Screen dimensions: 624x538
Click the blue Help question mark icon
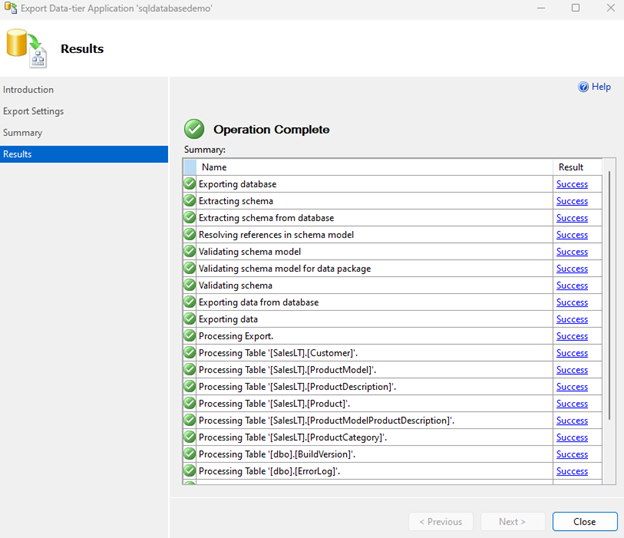click(x=584, y=87)
